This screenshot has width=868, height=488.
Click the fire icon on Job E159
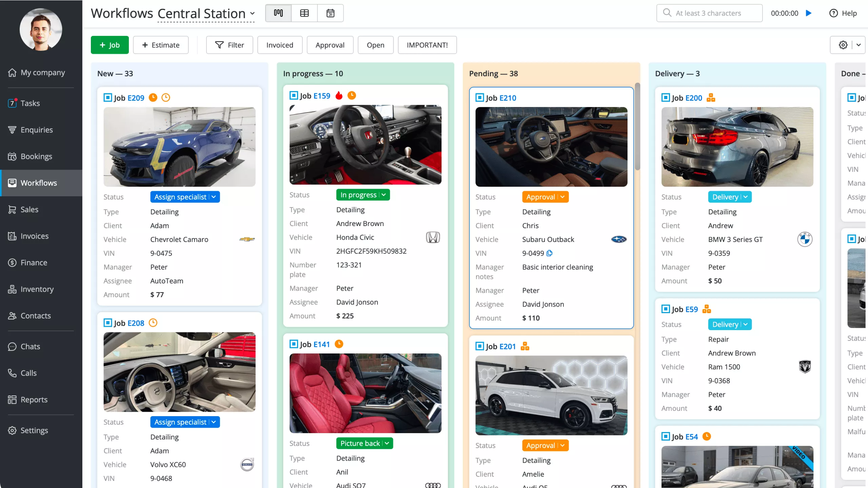pyautogui.click(x=339, y=96)
